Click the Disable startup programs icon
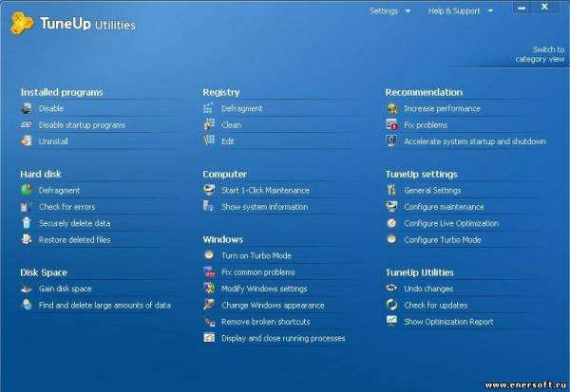570x392 pixels. pos(27,124)
